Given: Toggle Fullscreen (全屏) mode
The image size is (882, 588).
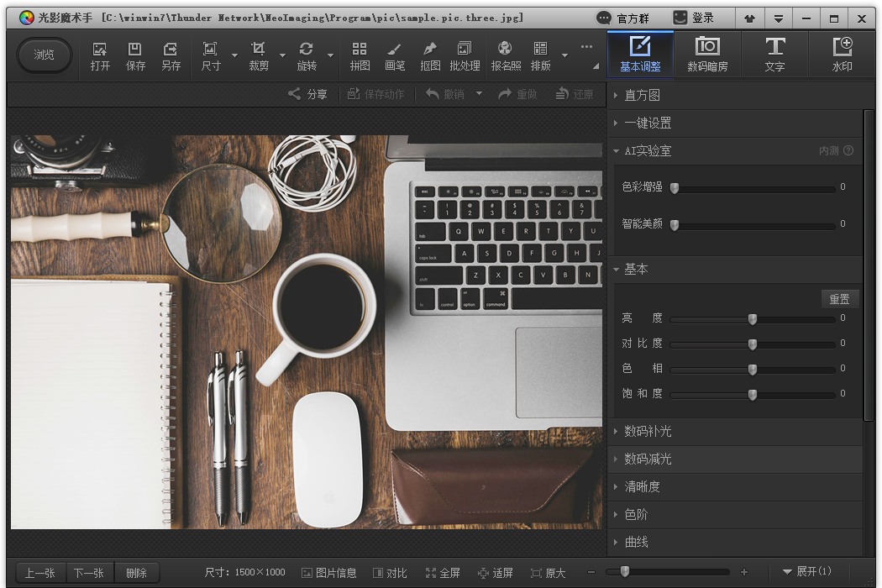Looking at the screenshot, I should pyautogui.click(x=443, y=573).
